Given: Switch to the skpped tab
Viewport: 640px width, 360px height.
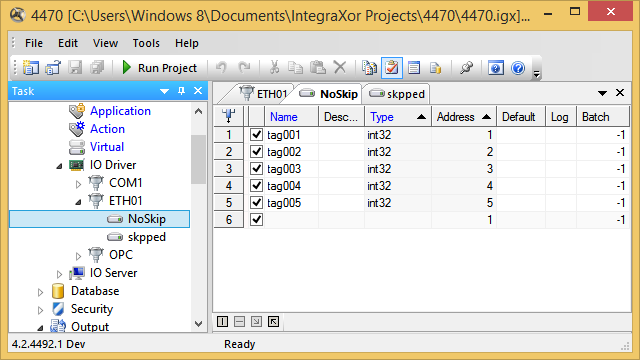Looking at the screenshot, I should coord(397,94).
